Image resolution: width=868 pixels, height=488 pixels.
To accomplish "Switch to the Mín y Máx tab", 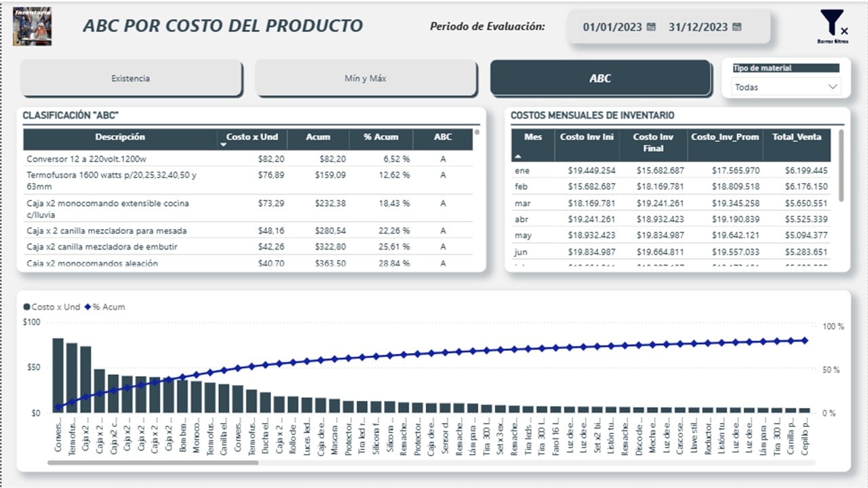I will (366, 79).
